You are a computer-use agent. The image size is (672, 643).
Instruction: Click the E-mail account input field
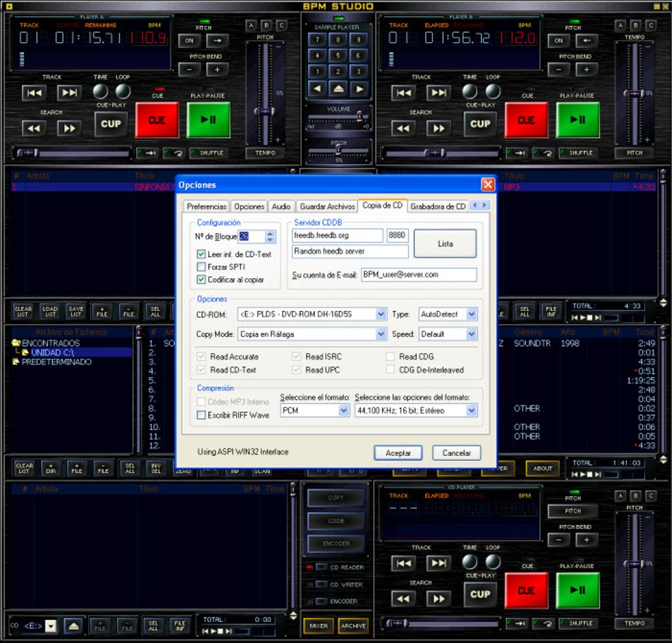[418, 275]
